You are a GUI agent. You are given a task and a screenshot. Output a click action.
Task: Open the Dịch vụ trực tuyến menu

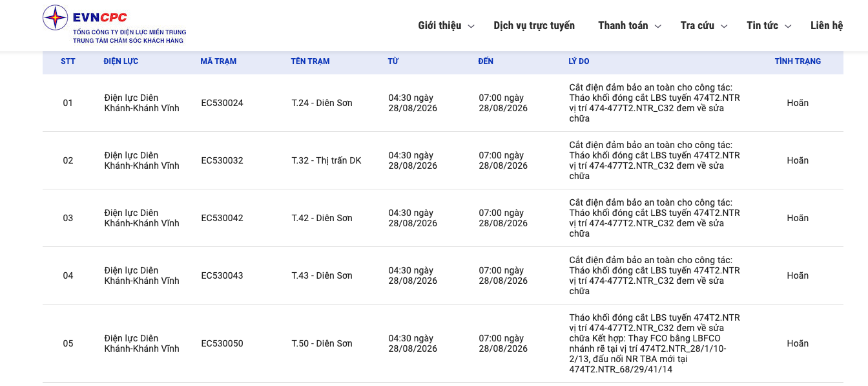coord(534,26)
